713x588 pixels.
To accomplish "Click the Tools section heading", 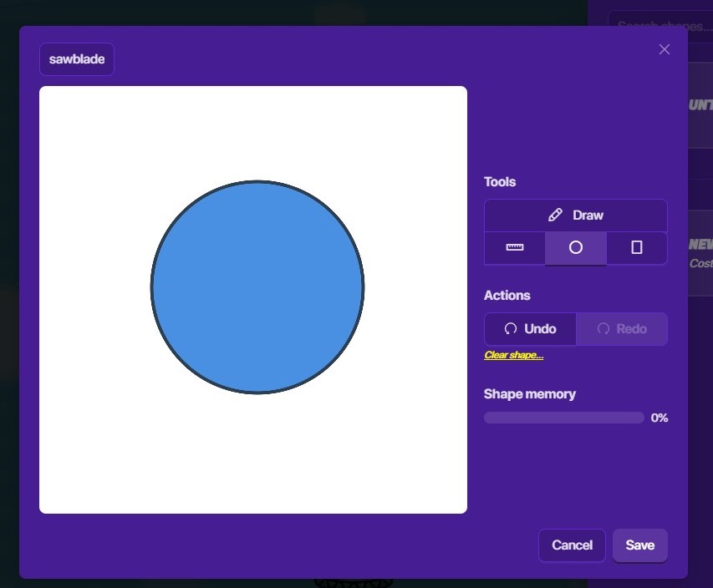I will coord(500,182).
